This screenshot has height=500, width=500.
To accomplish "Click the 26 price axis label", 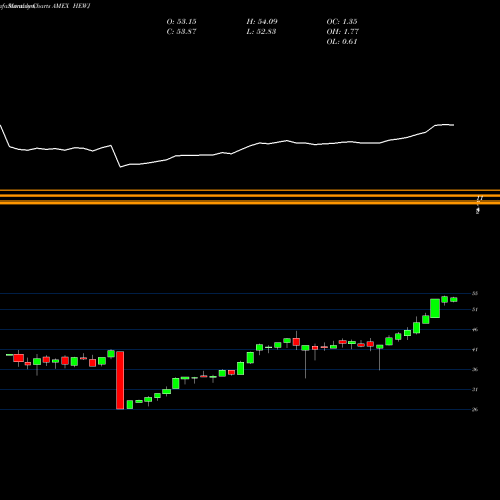I will coord(475,409).
